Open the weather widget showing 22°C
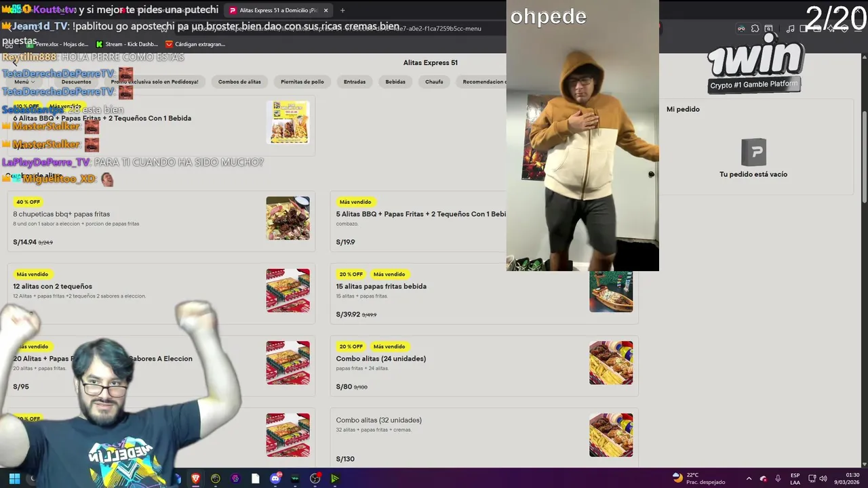868x488 pixels. point(698,479)
